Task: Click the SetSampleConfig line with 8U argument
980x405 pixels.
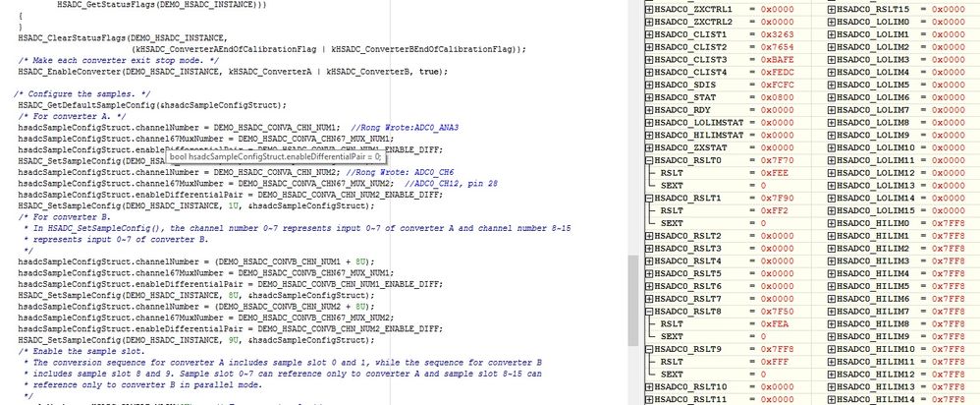Action: 196,296
